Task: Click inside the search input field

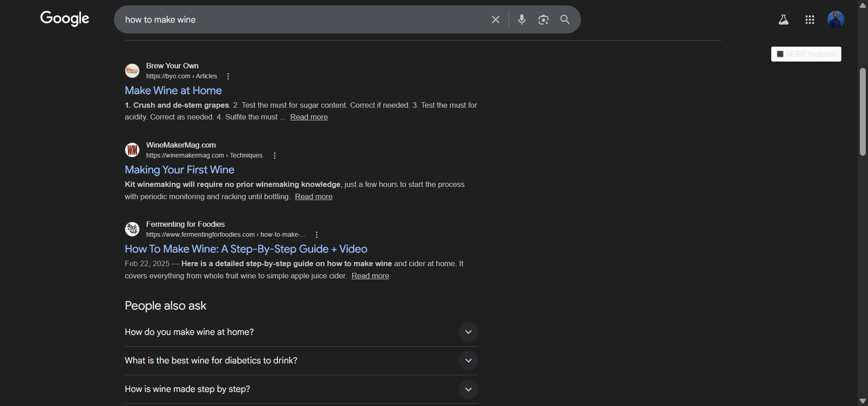Action: [x=298, y=19]
